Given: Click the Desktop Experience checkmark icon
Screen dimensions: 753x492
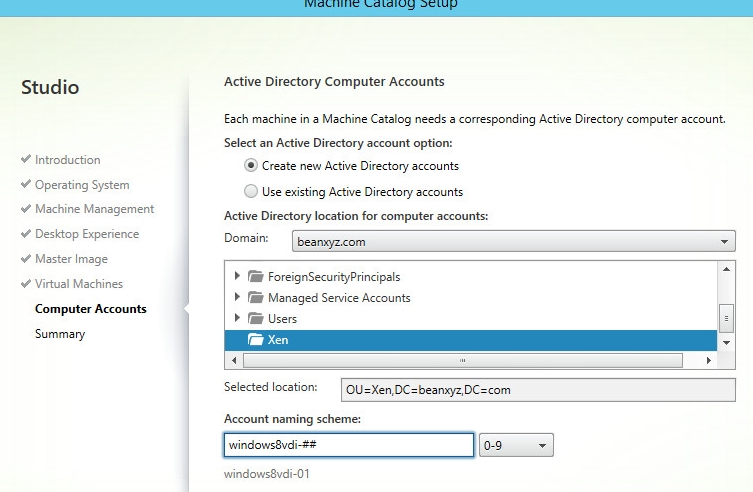Looking at the screenshot, I should (26, 233).
